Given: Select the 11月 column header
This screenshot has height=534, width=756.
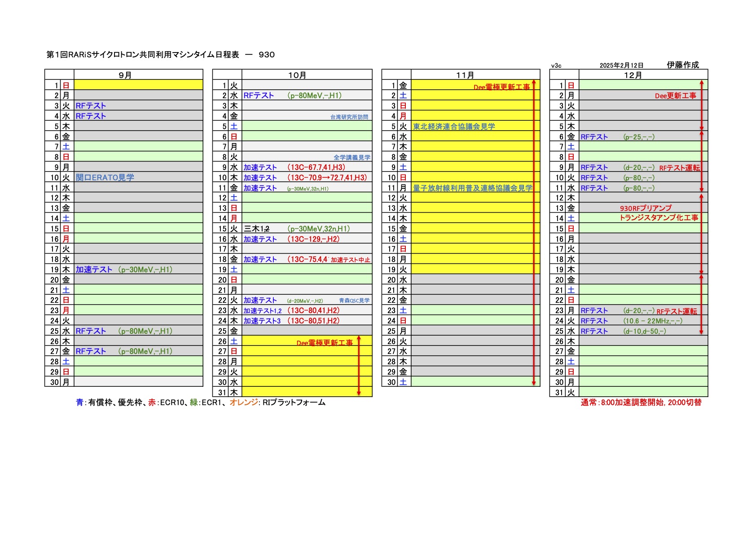Looking at the screenshot, I should (x=465, y=75).
